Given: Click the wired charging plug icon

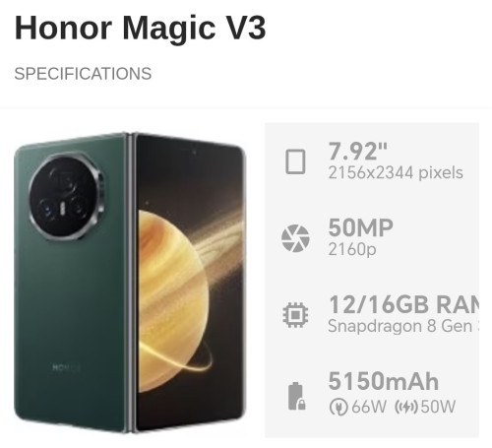Looking at the screenshot, I should [x=338, y=407].
